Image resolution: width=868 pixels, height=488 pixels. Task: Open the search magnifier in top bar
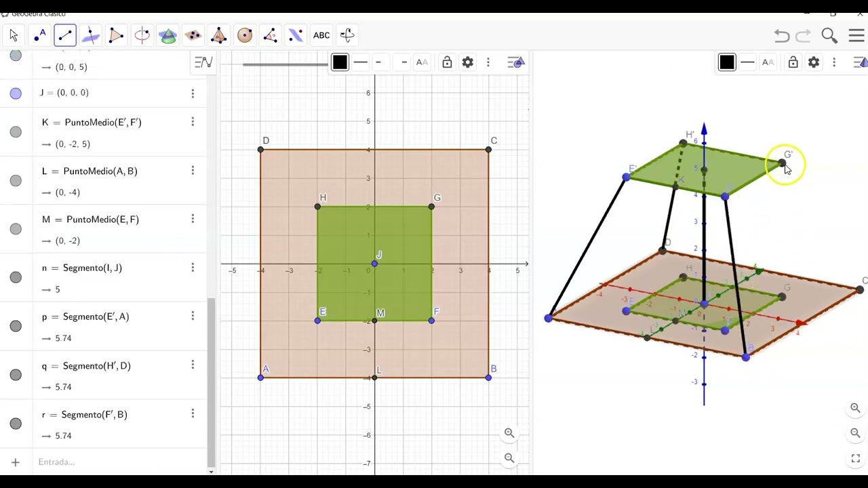tap(829, 35)
